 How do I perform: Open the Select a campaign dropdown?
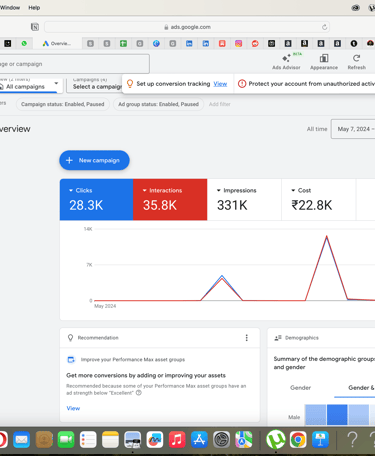tap(95, 85)
